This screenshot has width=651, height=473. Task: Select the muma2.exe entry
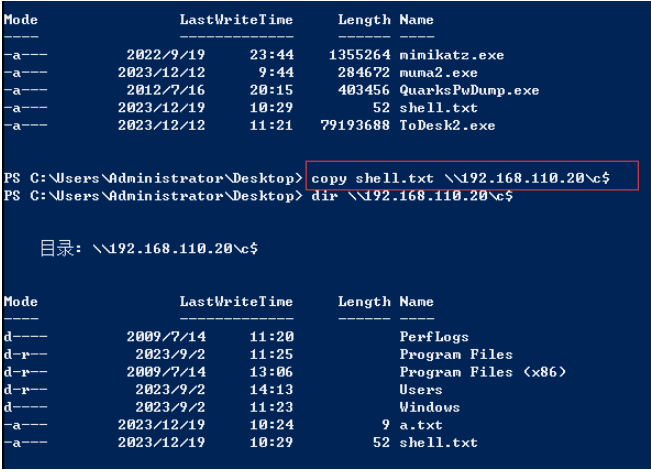pyautogui.click(x=438, y=73)
